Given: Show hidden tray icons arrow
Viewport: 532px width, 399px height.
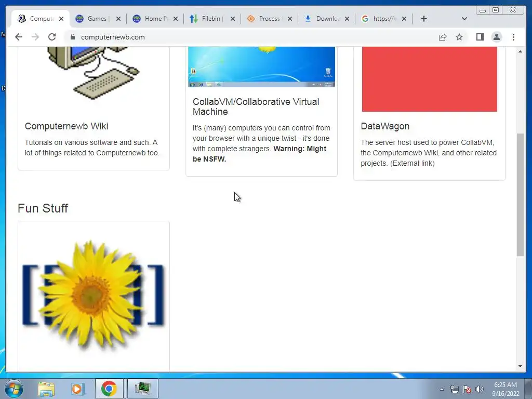Looking at the screenshot, I should (x=442, y=389).
